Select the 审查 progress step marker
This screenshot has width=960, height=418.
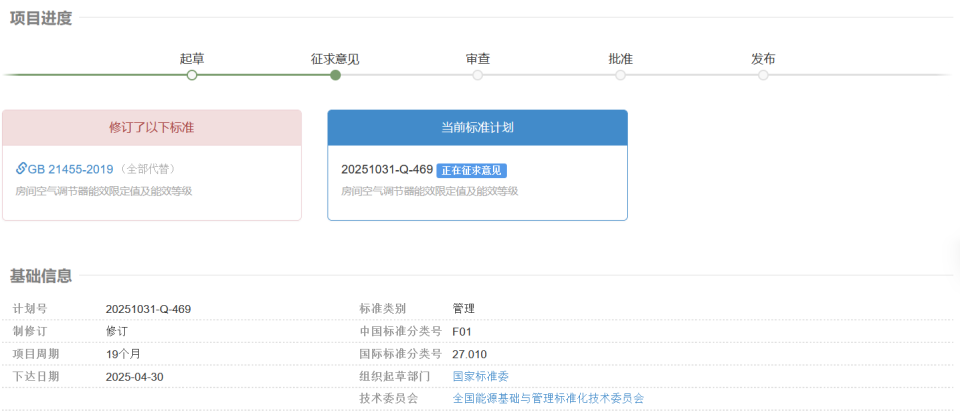click(x=478, y=75)
